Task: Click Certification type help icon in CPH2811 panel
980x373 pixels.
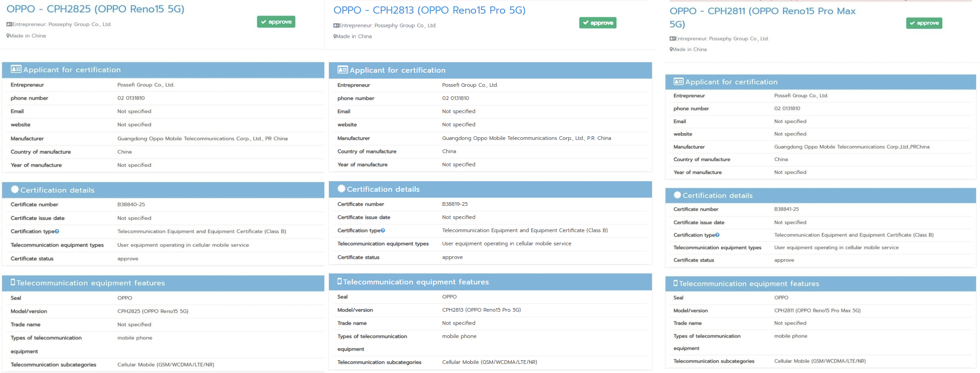Action: pyautogui.click(x=717, y=235)
